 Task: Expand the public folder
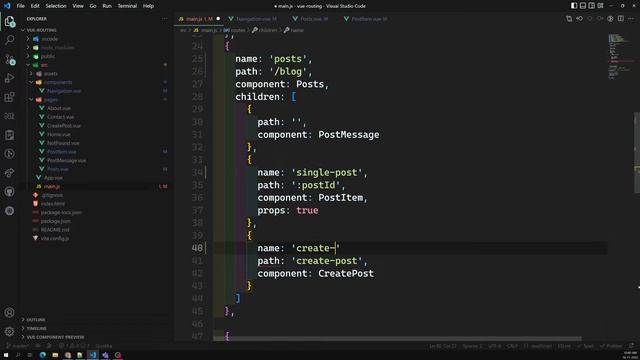coord(48,56)
